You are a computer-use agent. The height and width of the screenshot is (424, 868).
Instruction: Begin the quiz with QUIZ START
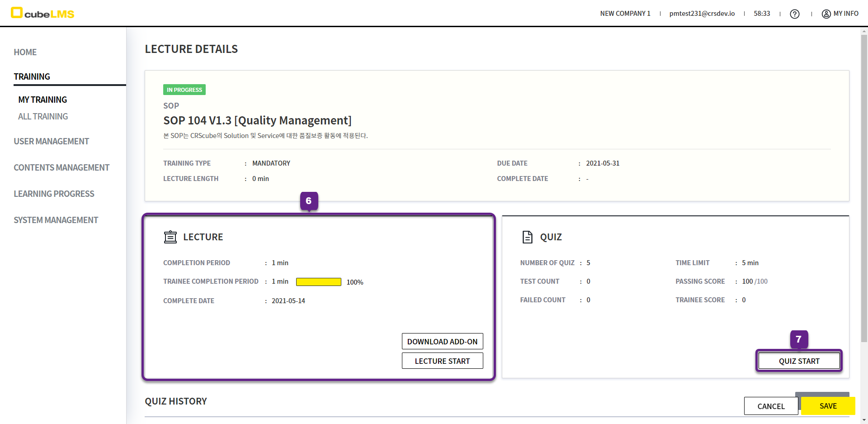point(799,361)
